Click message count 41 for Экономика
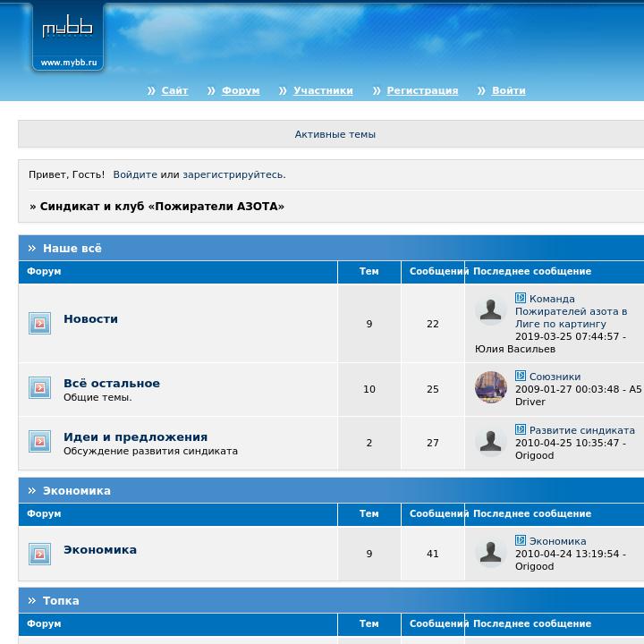 (433, 554)
